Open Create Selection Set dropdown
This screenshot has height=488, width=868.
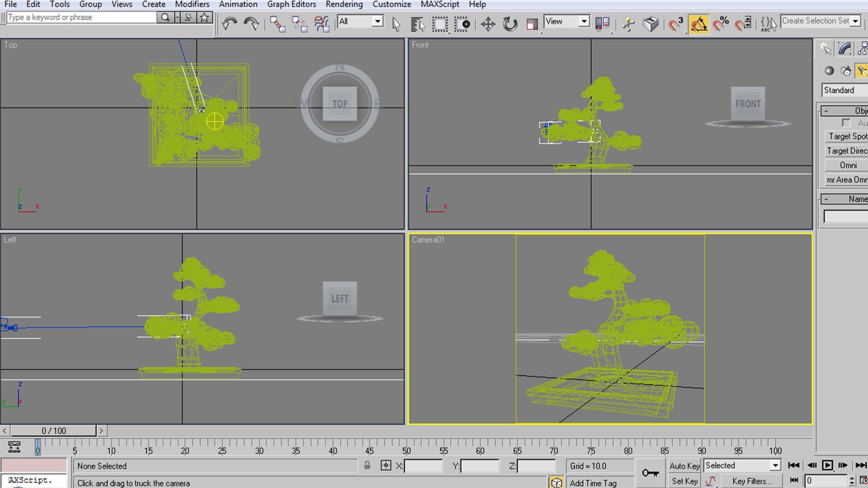pos(821,21)
